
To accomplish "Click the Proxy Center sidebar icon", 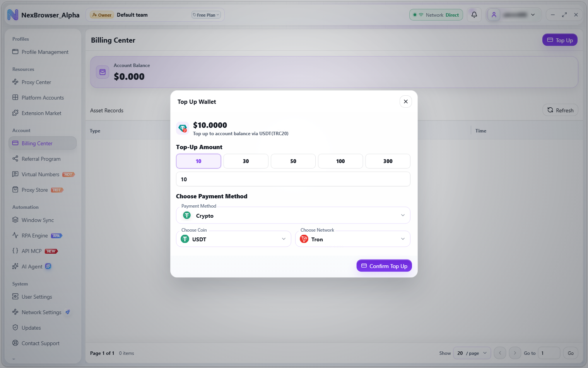I will 15,82.
